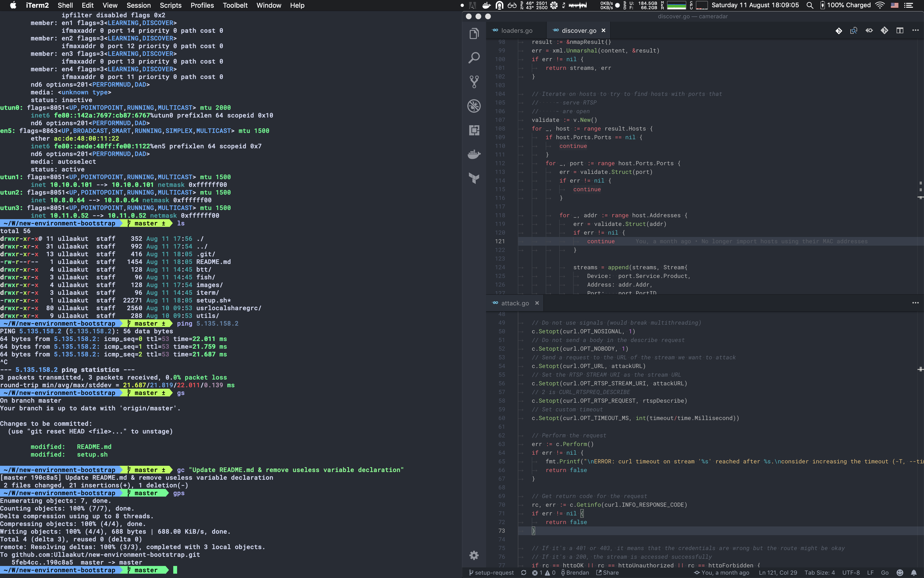Click README.md in the terminal ls output
The height and width of the screenshot is (578, 924).
coord(213,262)
